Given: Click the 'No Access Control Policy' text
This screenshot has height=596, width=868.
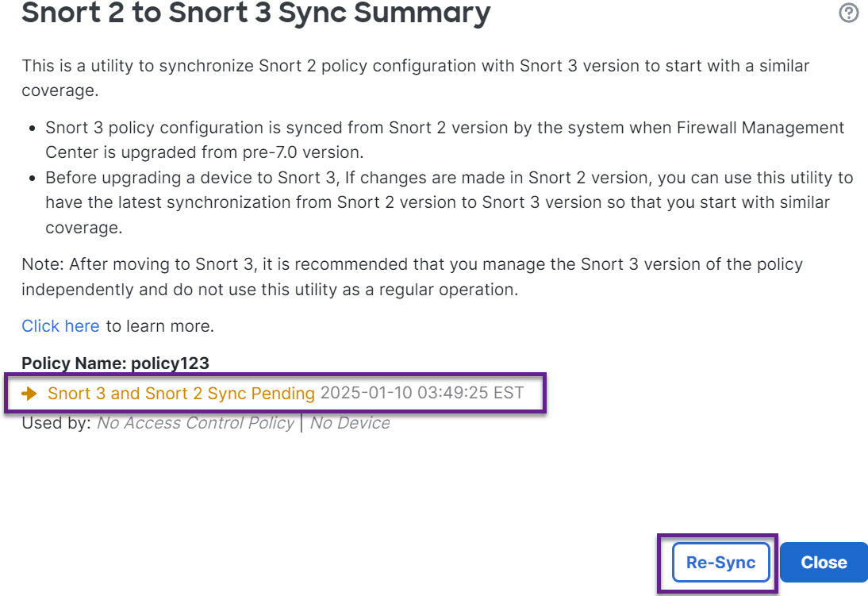Looking at the screenshot, I should pyautogui.click(x=195, y=423).
